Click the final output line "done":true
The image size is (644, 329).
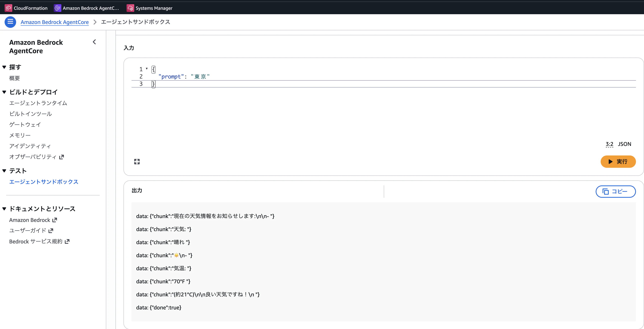coord(159,308)
